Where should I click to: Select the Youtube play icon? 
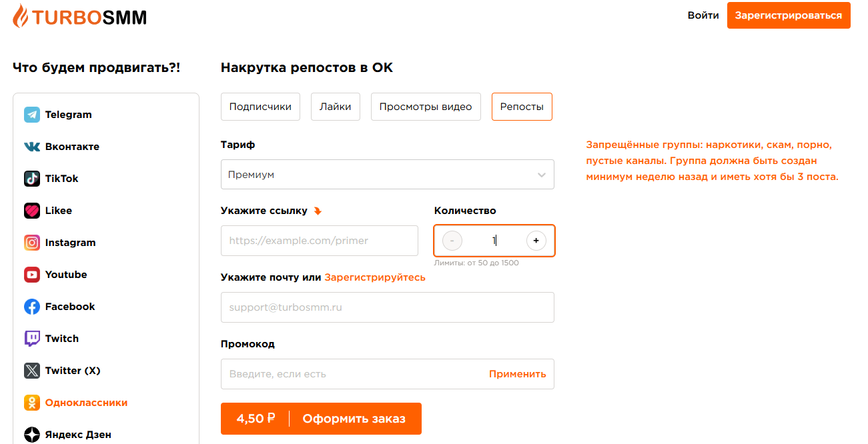[32, 275]
